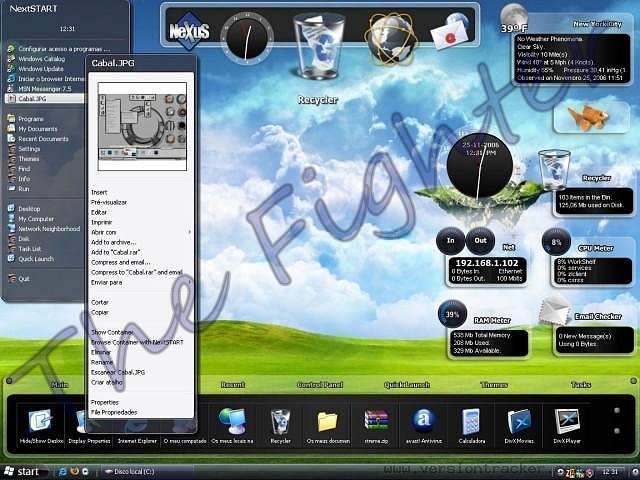Viewport: 640px width, 480px height.
Task: Click the Email Checker envelope icon
Action: click(x=554, y=311)
